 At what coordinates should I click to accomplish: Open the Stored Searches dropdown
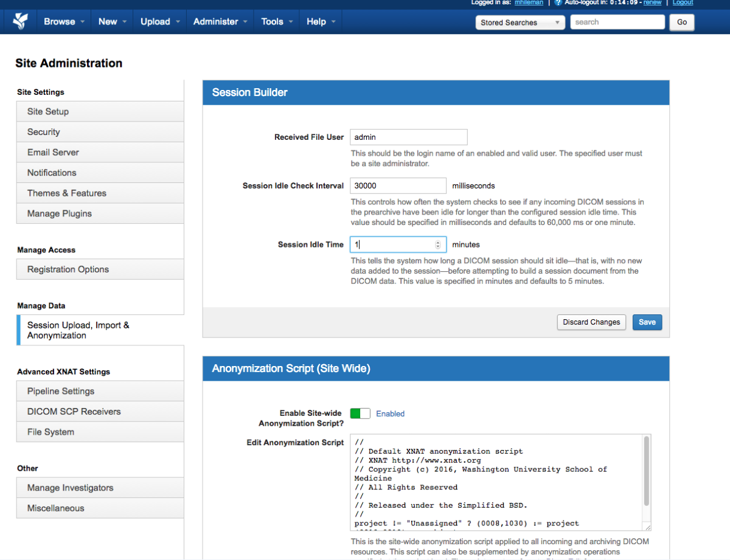(x=520, y=22)
